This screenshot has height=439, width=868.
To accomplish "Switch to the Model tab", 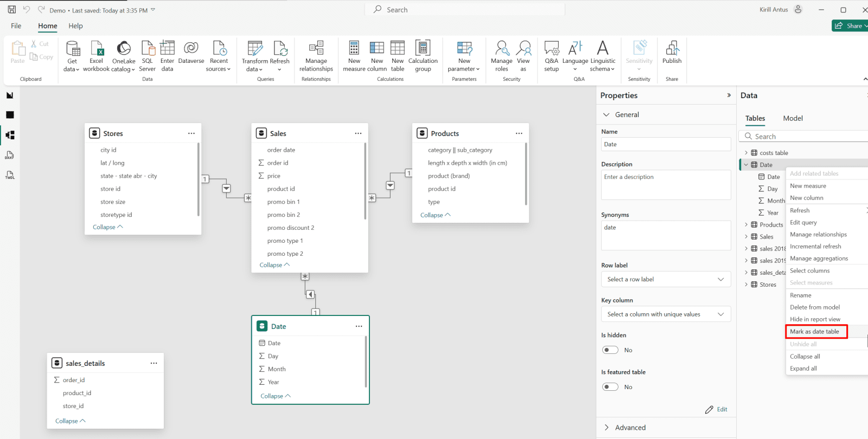I will point(793,118).
